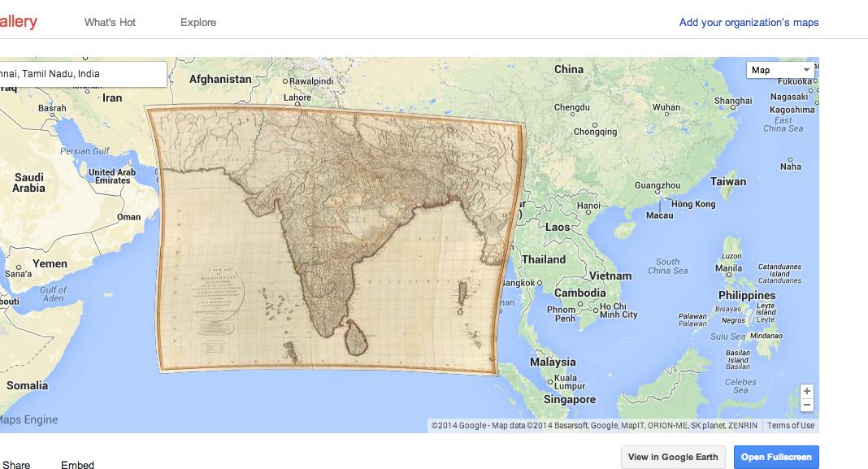Click the East China Sea label
Image resolution: width=868 pixels, height=469 pixels.
783,124
